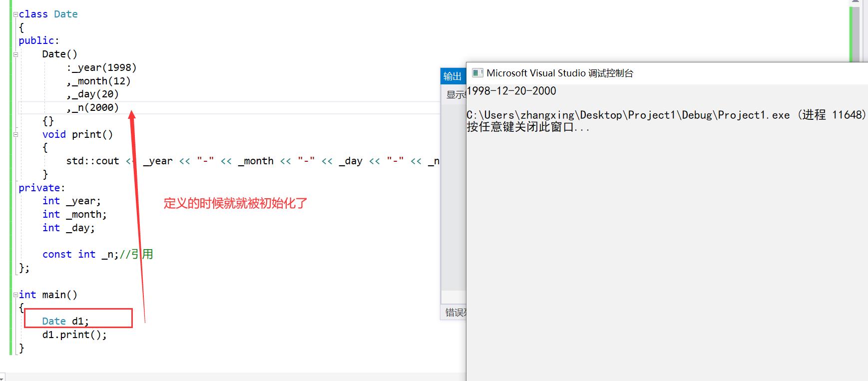Click the int _day; declaration
868x381 pixels.
(68, 228)
